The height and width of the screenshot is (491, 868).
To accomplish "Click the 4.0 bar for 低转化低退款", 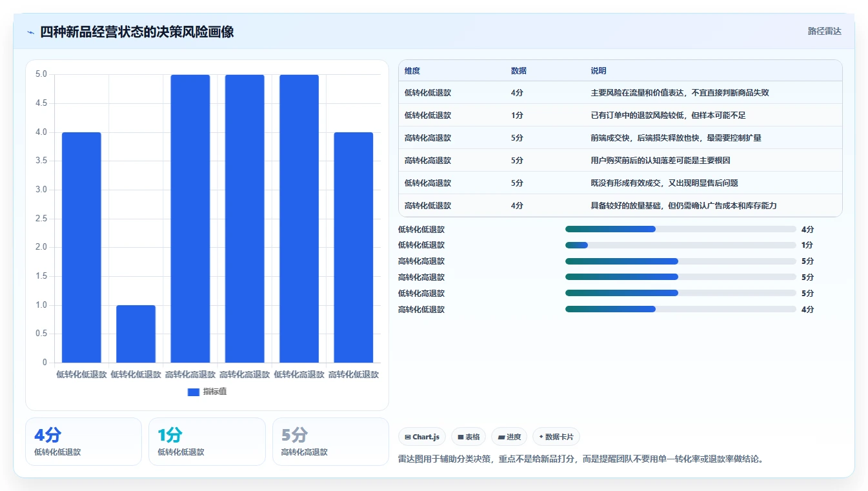I will point(81,247).
